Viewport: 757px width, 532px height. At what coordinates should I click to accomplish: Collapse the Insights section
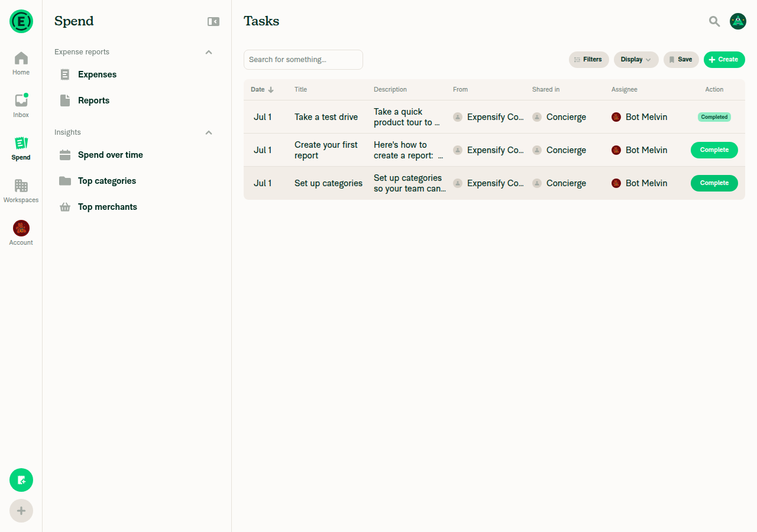pyautogui.click(x=209, y=132)
